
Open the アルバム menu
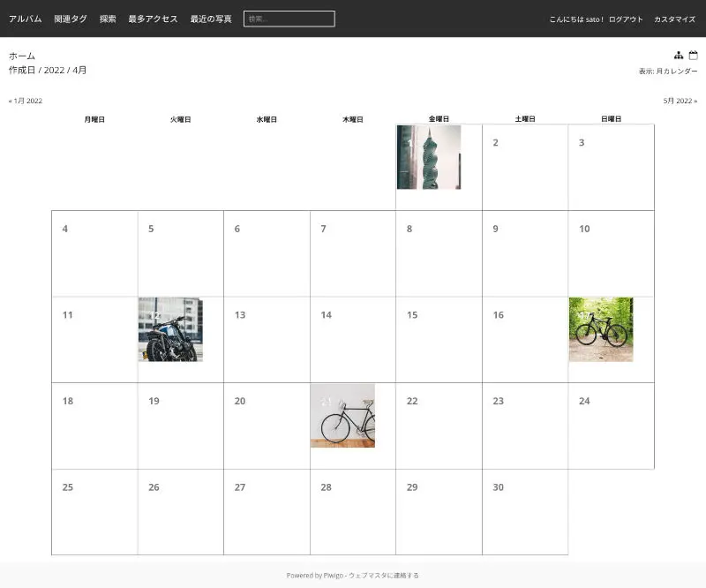coord(26,19)
